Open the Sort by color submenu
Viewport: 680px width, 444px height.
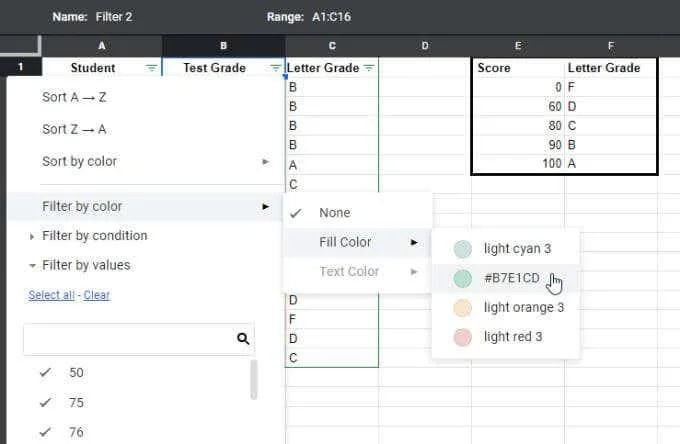pos(146,161)
